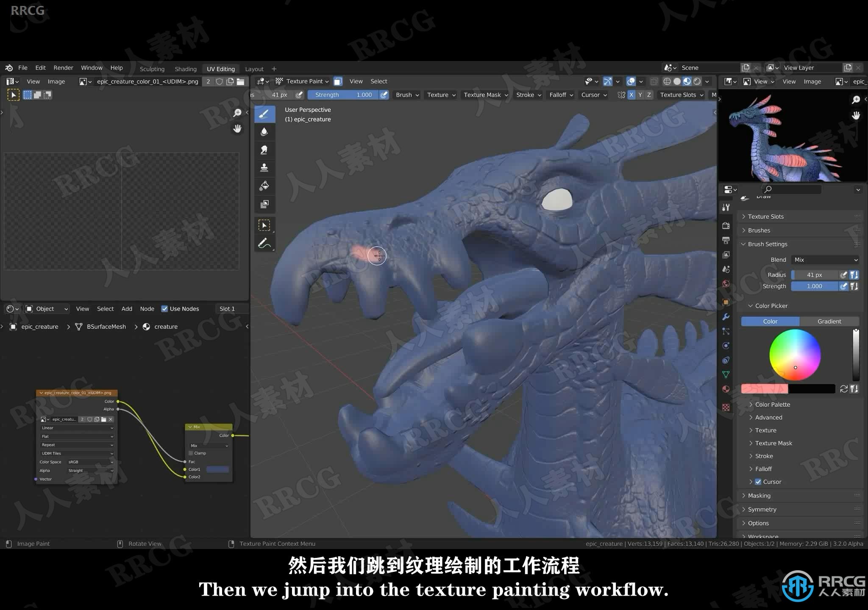Select the Fill tool
The image size is (868, 610).
coord(264,185)
